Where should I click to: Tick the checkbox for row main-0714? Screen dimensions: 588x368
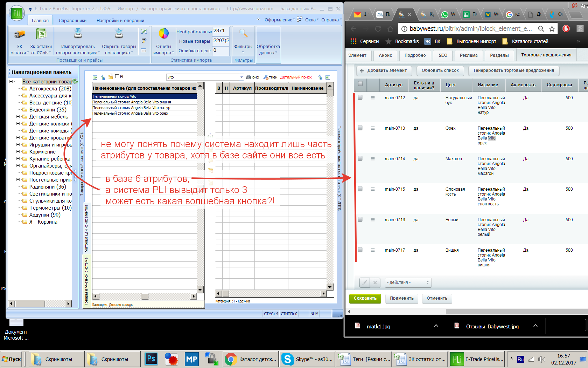(360, 158)
